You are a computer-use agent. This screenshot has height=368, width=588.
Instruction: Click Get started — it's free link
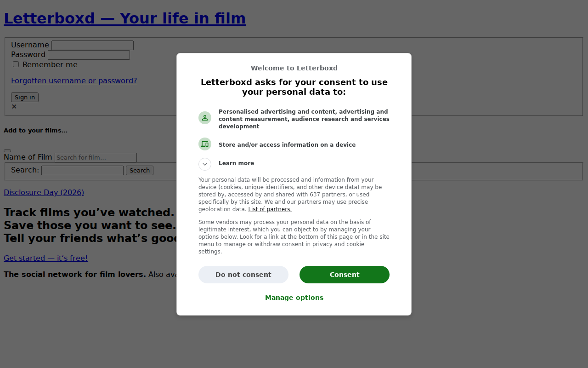pyautogui.click(x=45, y=258)
